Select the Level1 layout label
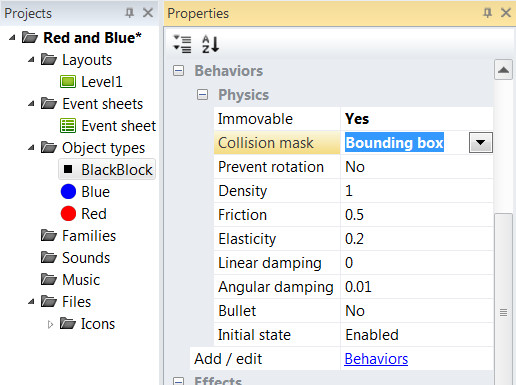 tap(102, 82)
